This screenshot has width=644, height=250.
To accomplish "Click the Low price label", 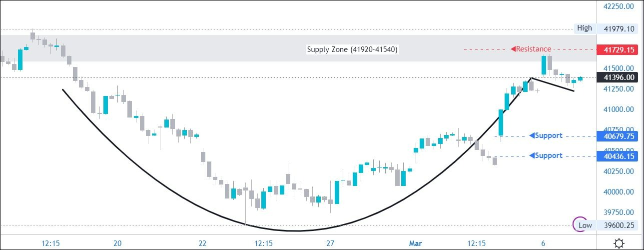I will pyautogui.click(x=585, y=225).
